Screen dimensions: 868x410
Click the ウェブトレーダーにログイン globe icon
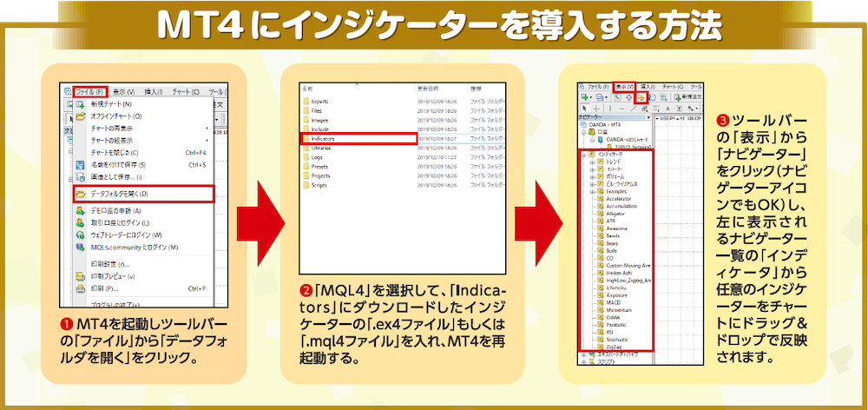pos(80,235)
